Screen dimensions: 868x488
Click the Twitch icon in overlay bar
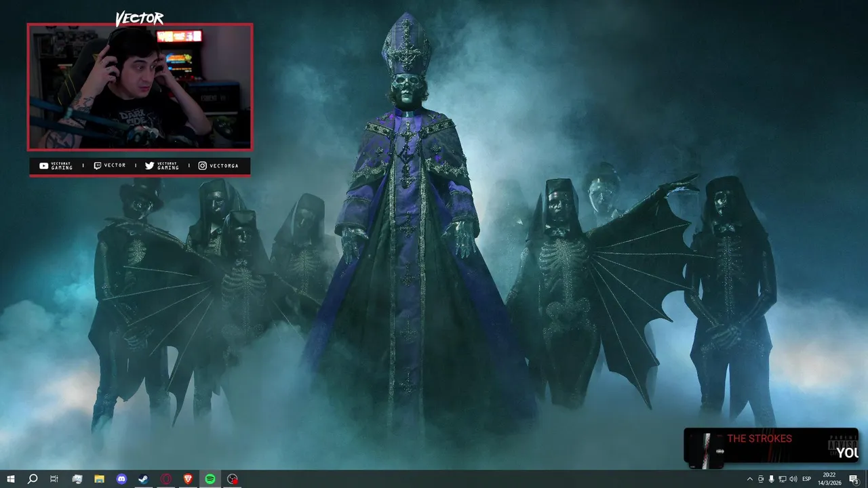[97, 166]
